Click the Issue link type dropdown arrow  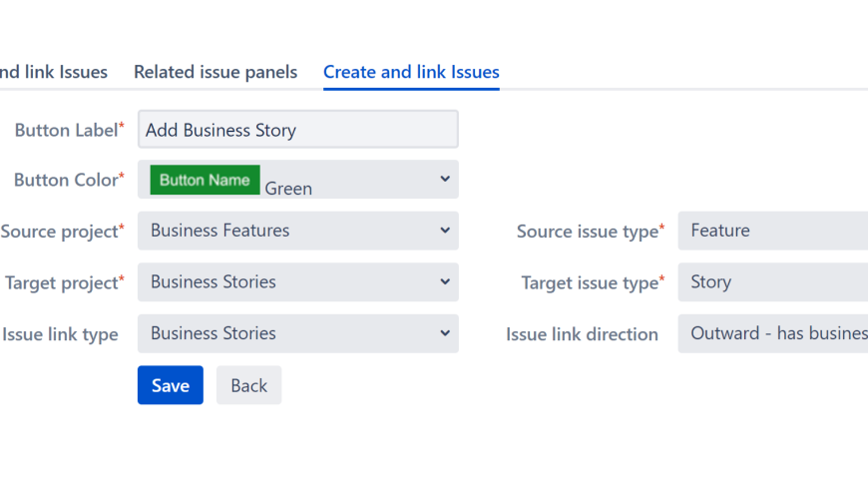[x=445, y=333]
